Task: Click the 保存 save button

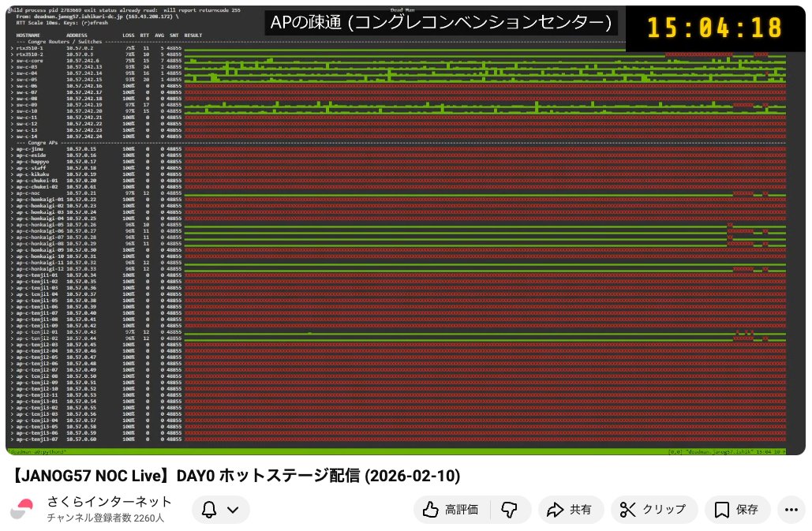Action: coord(737,510)
